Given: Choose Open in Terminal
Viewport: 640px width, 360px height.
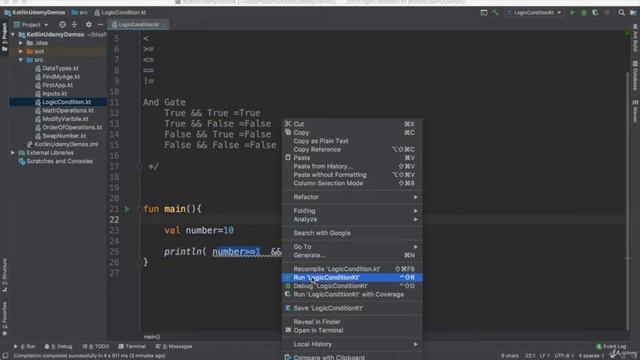Looking at the screenshot, I should coord(352,330).
